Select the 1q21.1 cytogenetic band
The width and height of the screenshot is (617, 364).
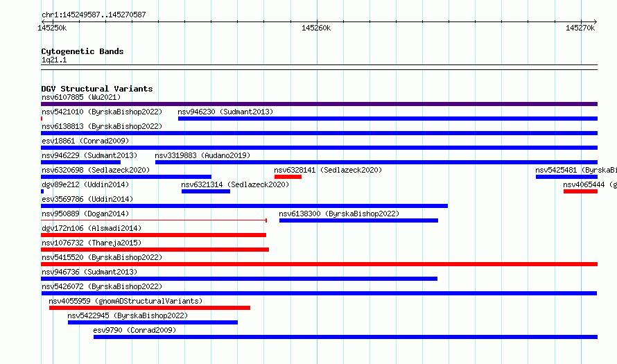click(319, 67)
